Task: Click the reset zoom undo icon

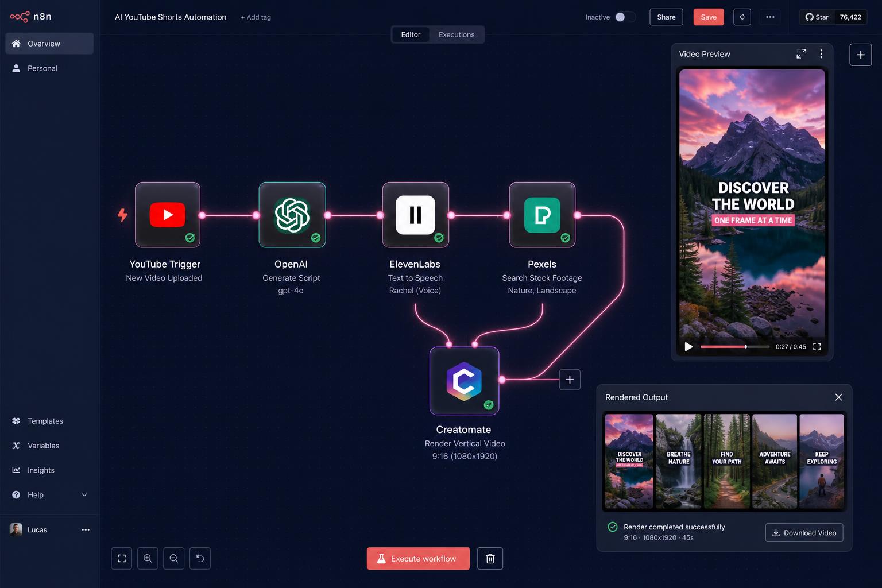Action: (200, 559)
